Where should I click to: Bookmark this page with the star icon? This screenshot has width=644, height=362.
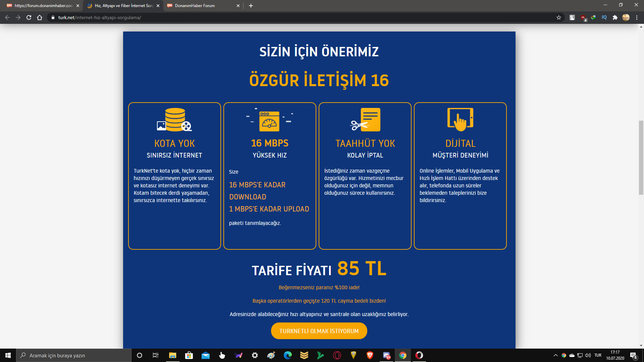click(559, 17)
